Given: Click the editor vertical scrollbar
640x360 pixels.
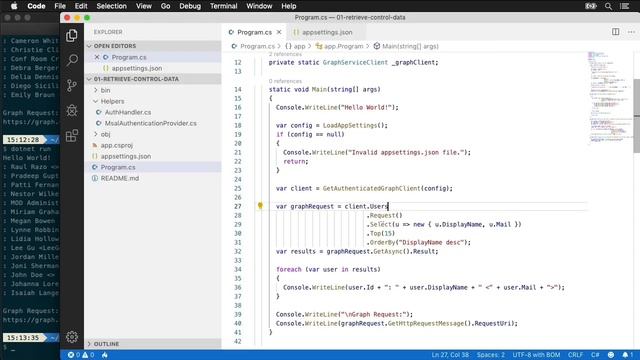Looking at the screenshot, I should (636, 116).
